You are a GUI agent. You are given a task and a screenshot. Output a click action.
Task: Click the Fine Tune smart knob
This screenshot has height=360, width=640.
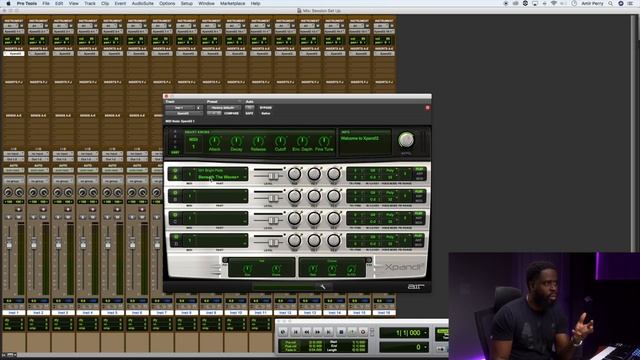(x=324, y=141)
